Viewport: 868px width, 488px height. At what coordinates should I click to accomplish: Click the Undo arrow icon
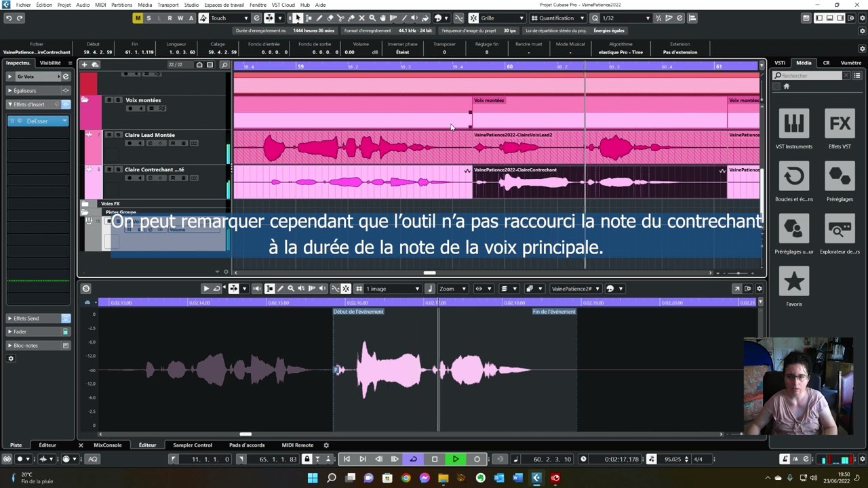pyautogui.click(x=9, y=18)
